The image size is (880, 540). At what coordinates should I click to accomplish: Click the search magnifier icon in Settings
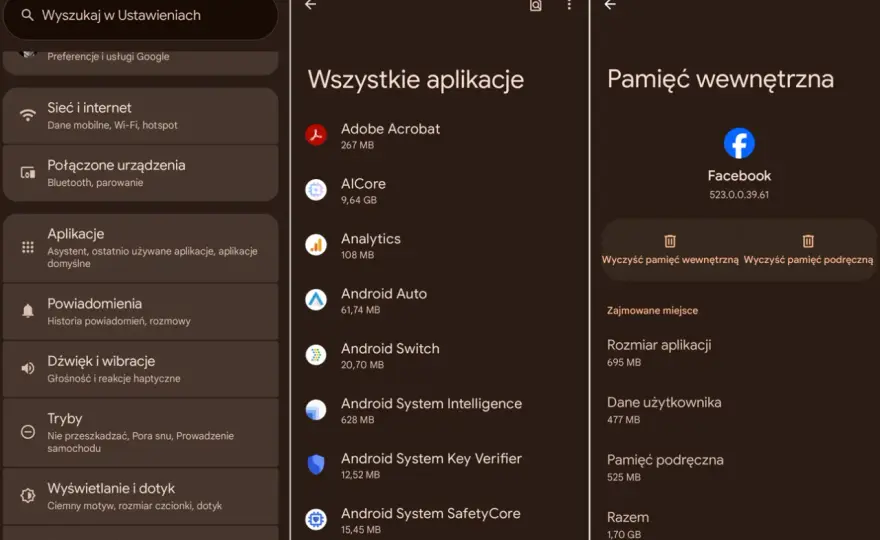27,15
